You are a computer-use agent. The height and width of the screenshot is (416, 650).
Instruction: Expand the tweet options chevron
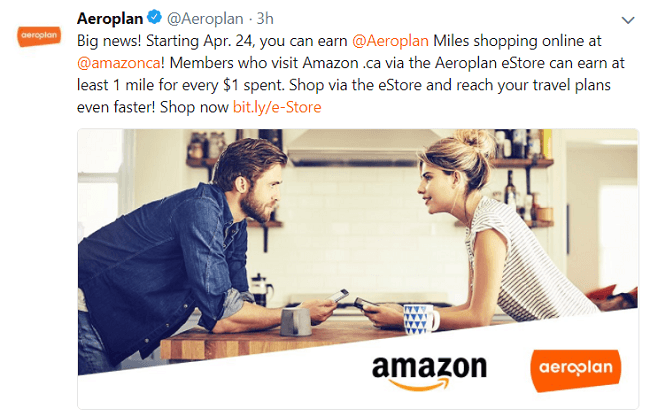click(x=628, y=20)
